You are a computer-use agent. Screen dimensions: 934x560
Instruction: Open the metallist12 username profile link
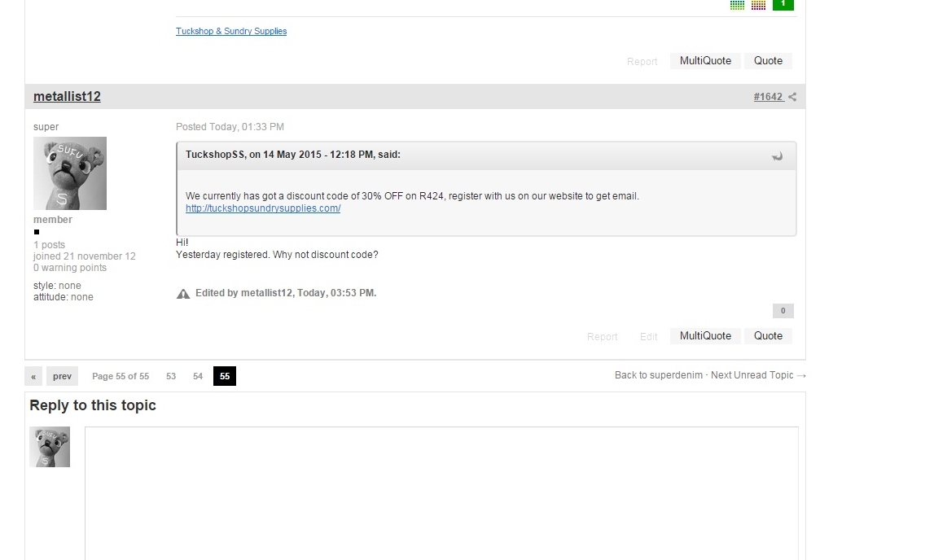(67, 97)
